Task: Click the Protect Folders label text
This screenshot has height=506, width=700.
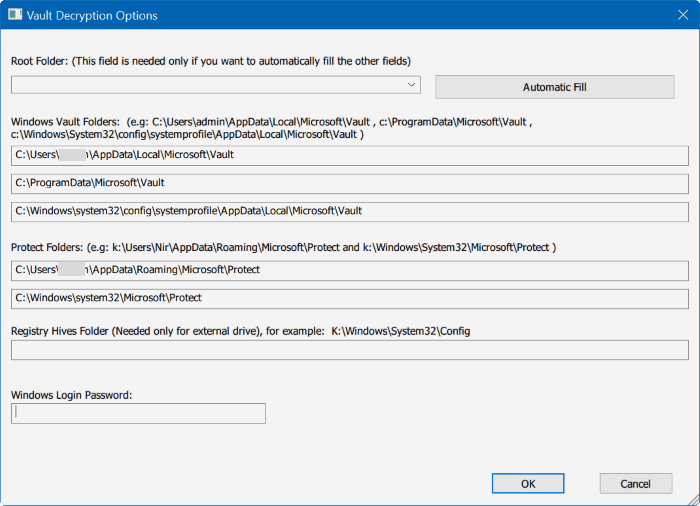Action: [283, 247]
